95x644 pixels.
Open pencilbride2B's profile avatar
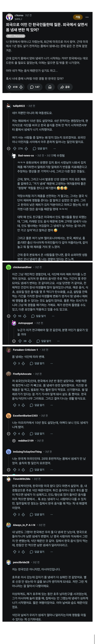pyautogui.click(x=8, y=562)
